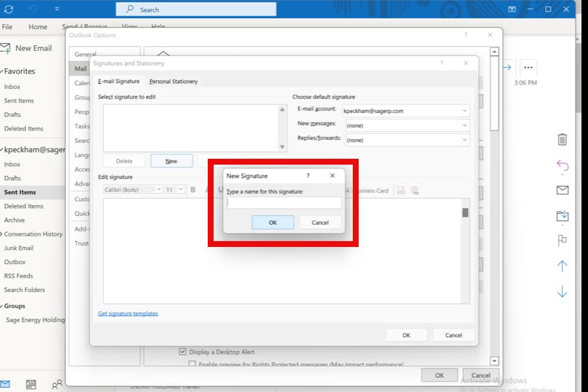Enable preview for Rights Protected messages
Image resolution: width=588 pixels, height=392 pixels.
(192, 363)
